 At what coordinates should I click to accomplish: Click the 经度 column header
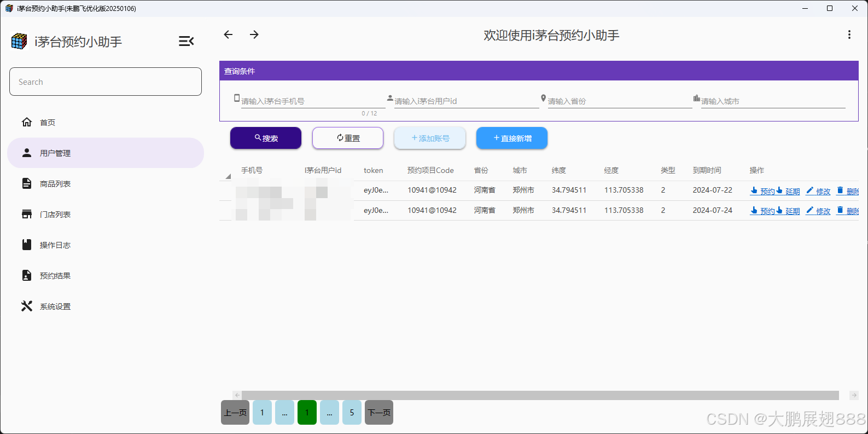[611, 170]
